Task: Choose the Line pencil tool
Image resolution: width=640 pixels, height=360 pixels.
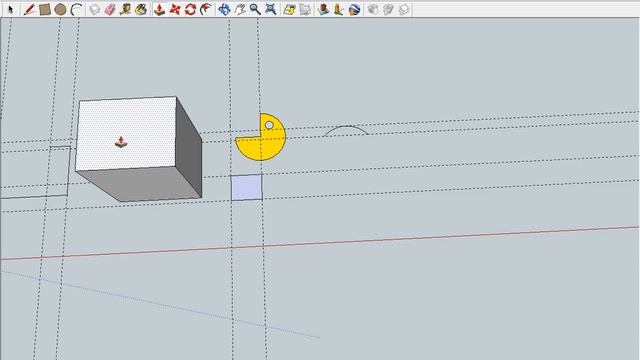Action: point(29,9)
